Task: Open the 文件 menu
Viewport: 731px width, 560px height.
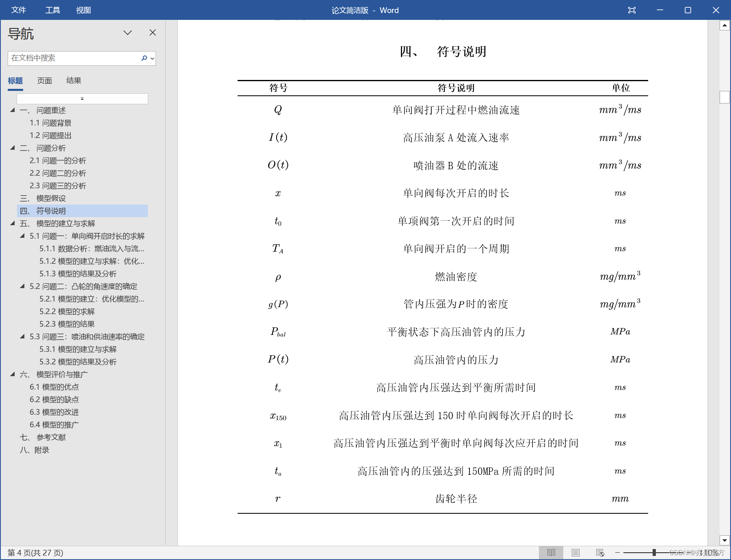Action: tap(19, 10)
